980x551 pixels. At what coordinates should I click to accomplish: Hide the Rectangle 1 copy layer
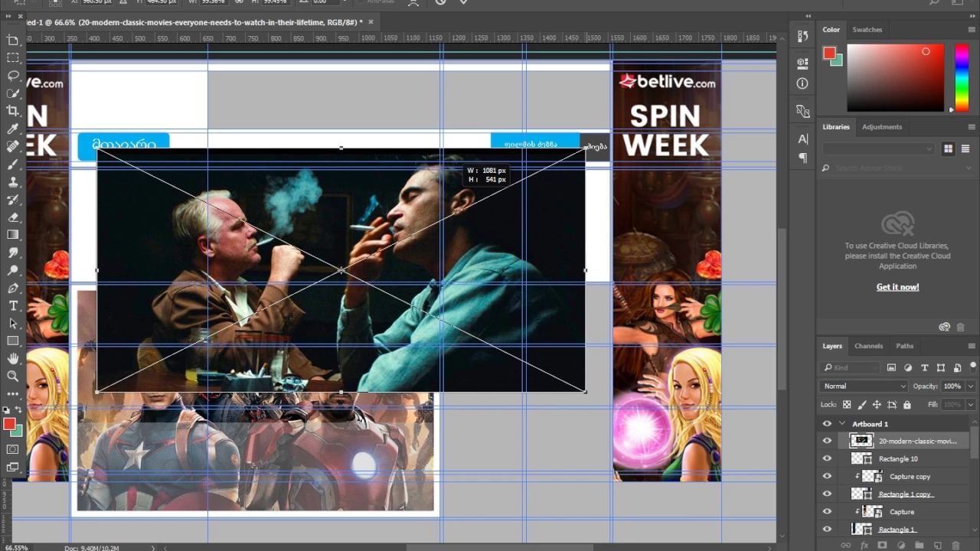click(x=827, y=494)
